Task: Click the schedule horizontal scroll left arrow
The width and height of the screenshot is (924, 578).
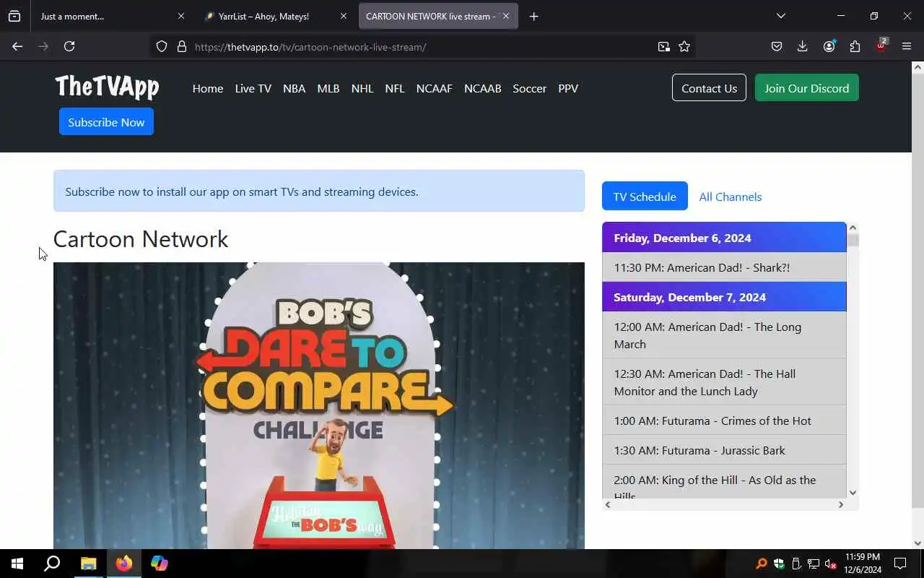Action: (608, 504)
